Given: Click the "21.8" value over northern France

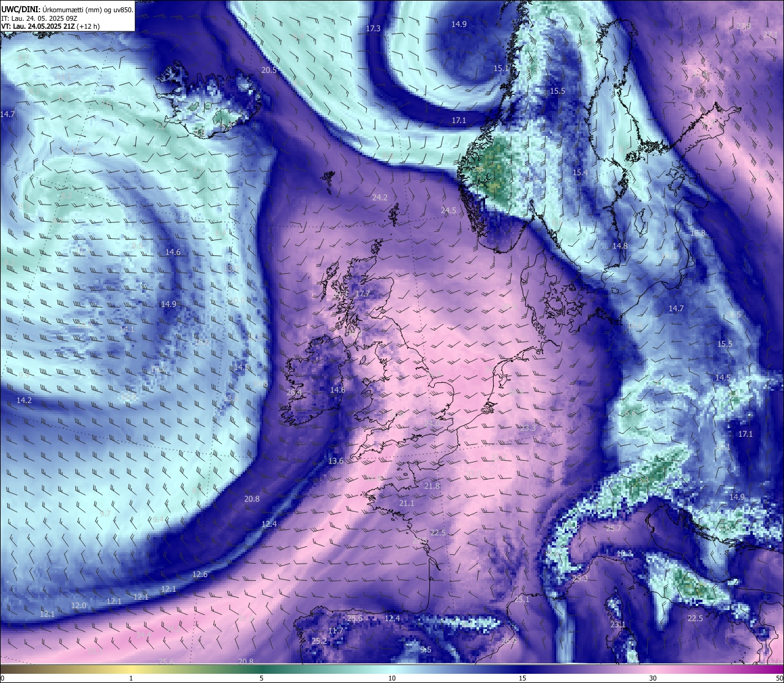Looking at the screenshot, I should point(432,486).
